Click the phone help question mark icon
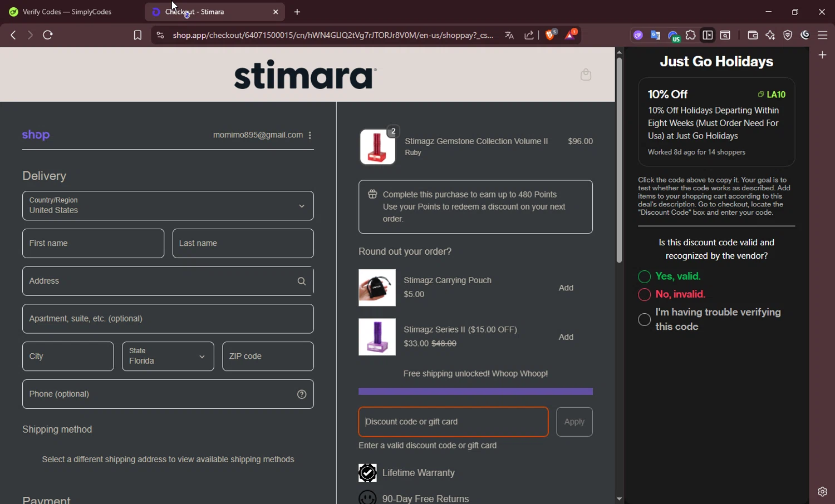The height and width of the screenshot is (504, 835). [x=302, y=394]
